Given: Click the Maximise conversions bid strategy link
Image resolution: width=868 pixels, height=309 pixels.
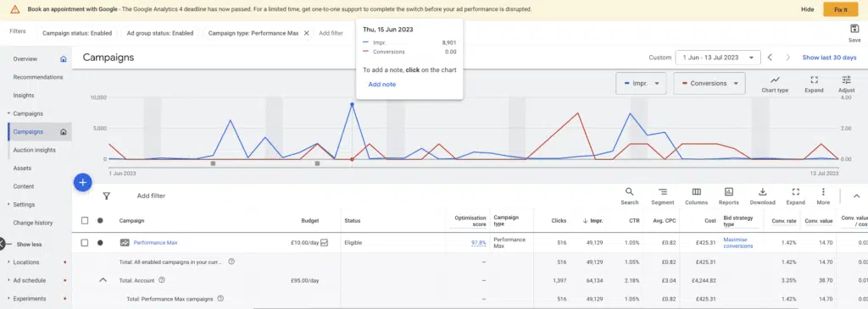Looking at the screenshot, I should tap(738, 243).
